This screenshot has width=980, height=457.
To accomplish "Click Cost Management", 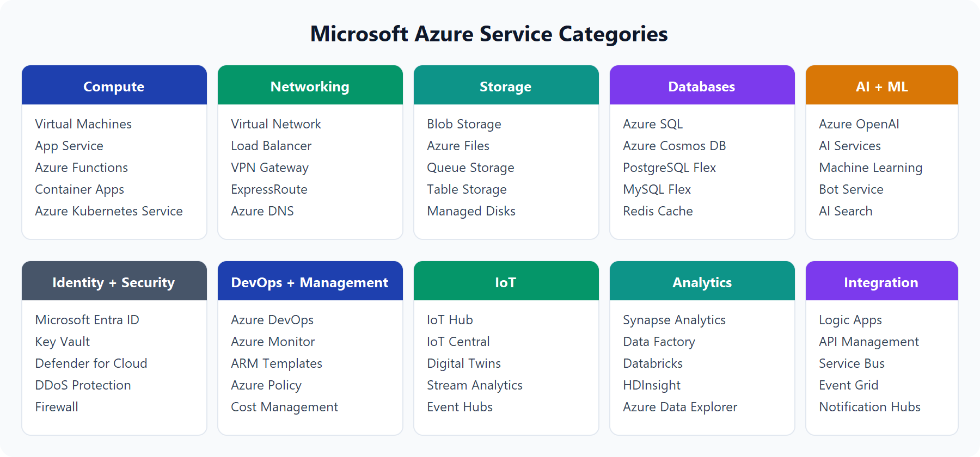I will pyautogui.click(x=284, y=407).
